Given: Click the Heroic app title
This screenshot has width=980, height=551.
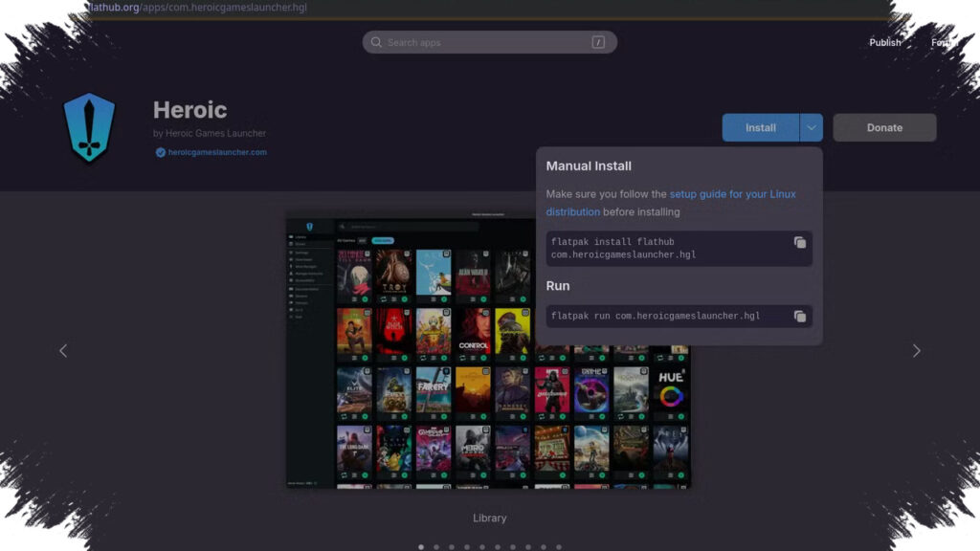Looking at the screenshot, I should (190, 110).
